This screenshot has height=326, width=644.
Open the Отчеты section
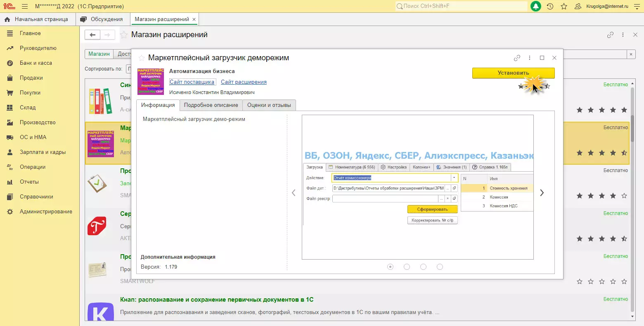[x=29, y=182]
